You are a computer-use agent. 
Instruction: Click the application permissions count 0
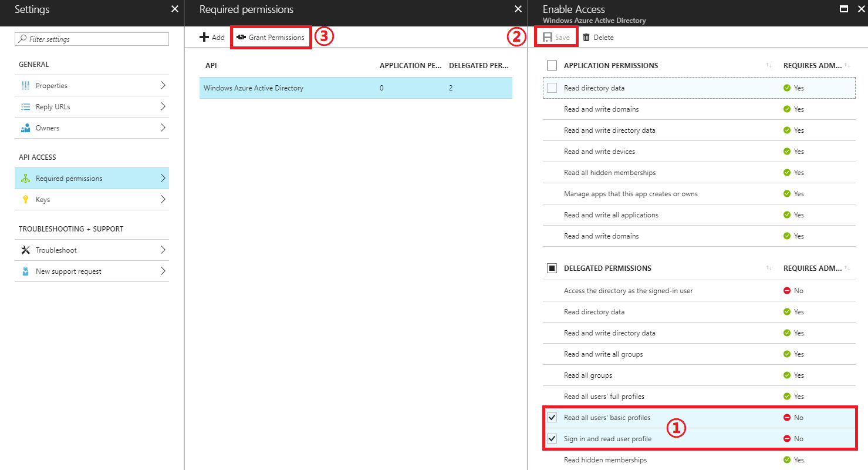(381, 88)
